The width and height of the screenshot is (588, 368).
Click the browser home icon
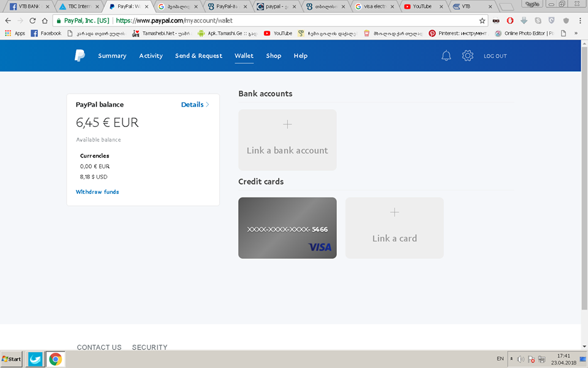45,21
